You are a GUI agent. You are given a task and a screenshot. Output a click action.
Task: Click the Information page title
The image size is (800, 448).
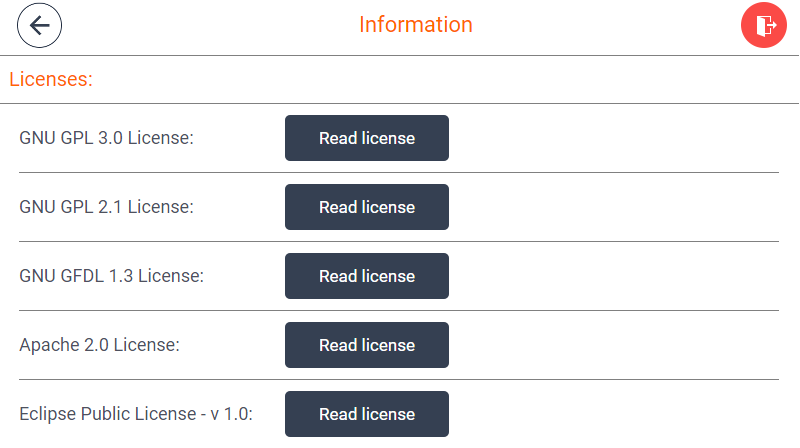point(416,24)
